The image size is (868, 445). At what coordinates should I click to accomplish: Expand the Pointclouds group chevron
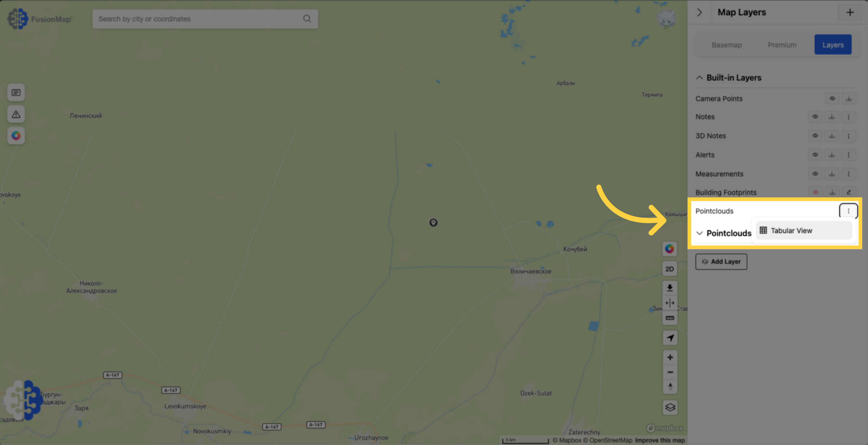tap(699, 233)
